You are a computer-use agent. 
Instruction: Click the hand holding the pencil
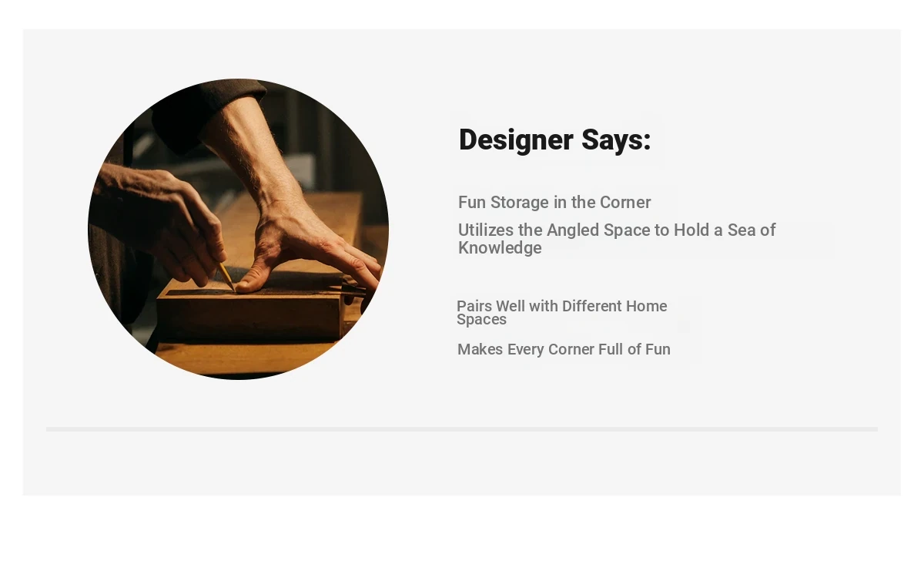coord(166,223)
